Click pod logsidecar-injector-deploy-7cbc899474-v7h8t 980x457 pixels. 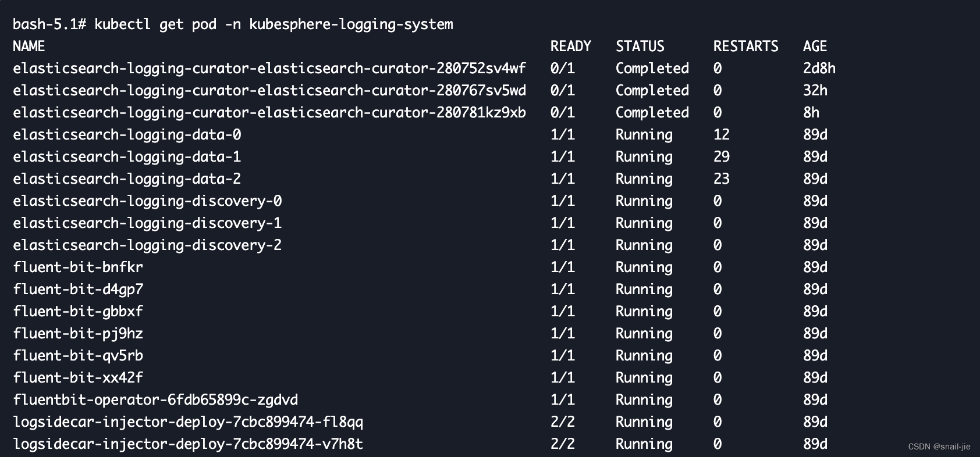coord(188,444)
